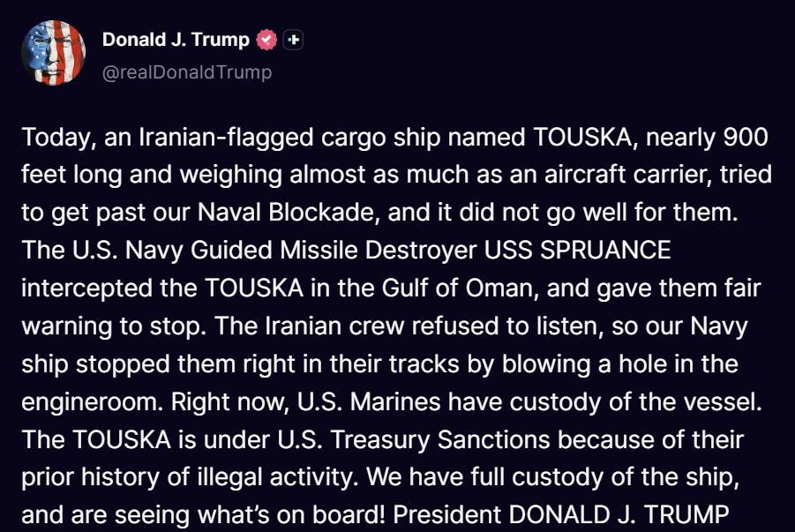The image size is (795, 532).
Task: Click the red verified checkmark badge
Action: (x=266, y=40)
